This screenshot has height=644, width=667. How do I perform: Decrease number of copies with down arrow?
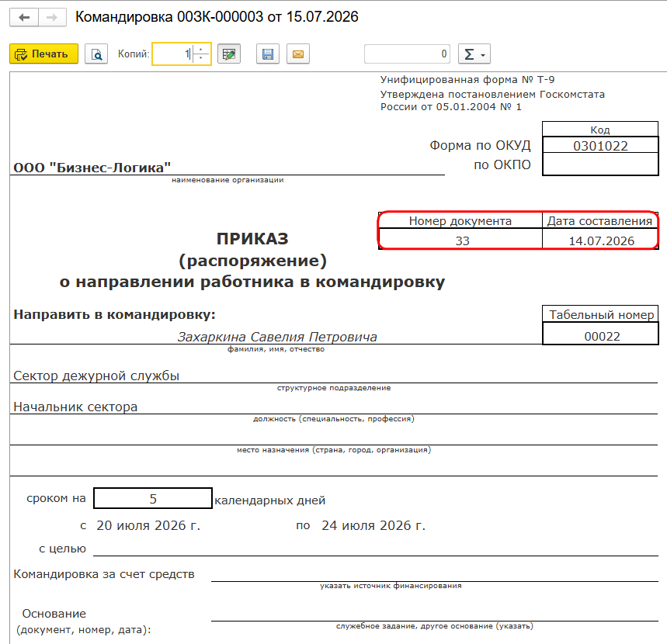tap(201, 59)
